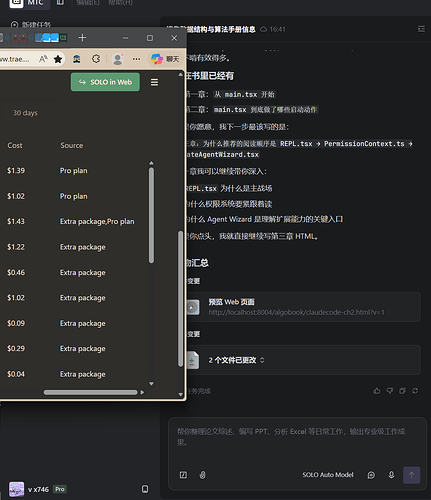This screenshot has height=500, width=431.
Task: Attach a file with the paperclip icon
Action: (202, 475)
